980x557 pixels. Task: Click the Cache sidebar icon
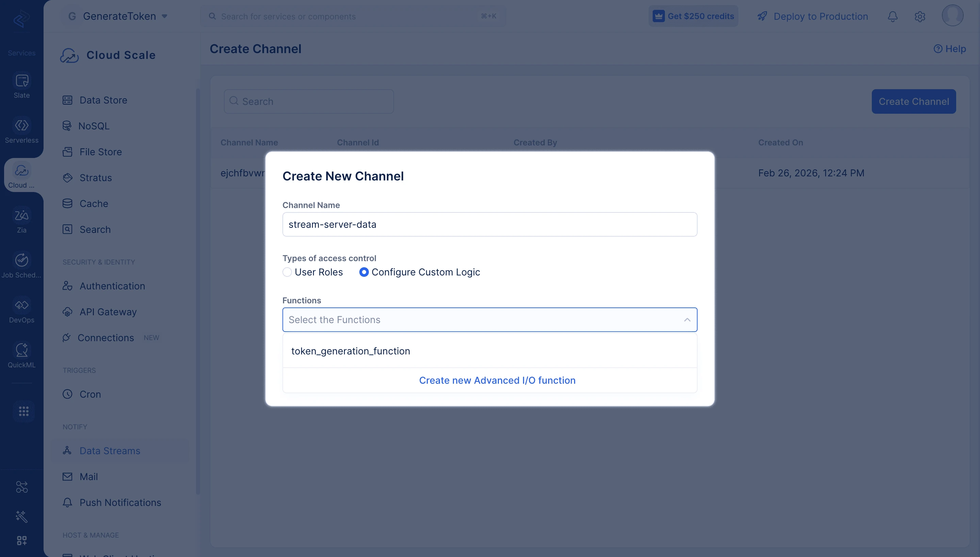pyautogui.click(x=67, y=204)
